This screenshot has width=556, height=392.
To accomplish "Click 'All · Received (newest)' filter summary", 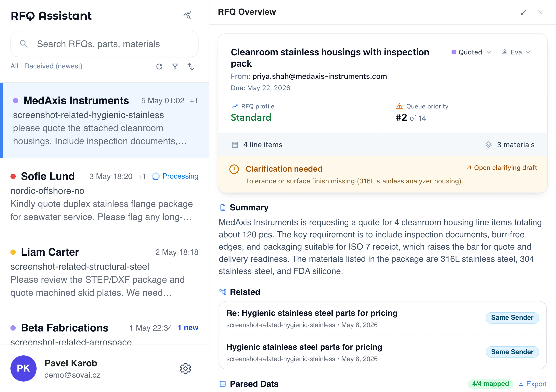I will [46, 66].
